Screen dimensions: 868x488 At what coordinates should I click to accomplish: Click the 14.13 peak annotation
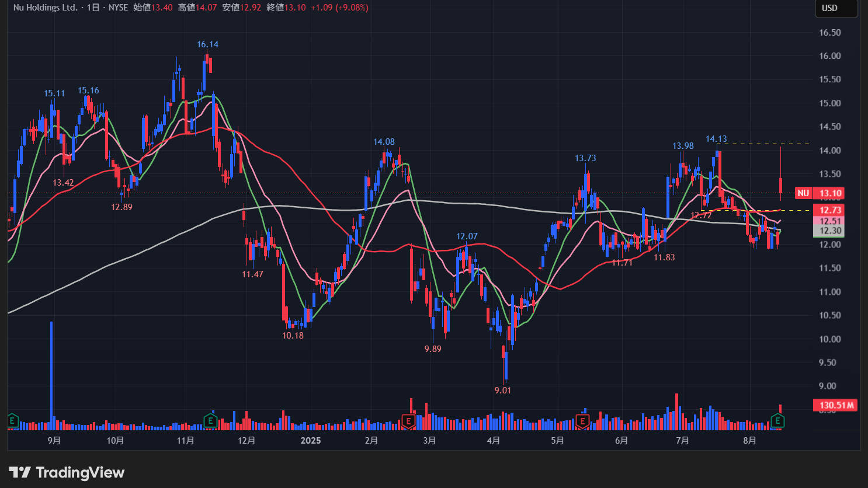tap(716, 139)
